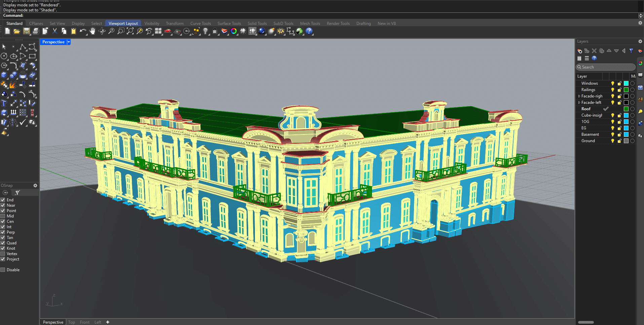Enable the Mid object snap checkbox

pos(3,216)
